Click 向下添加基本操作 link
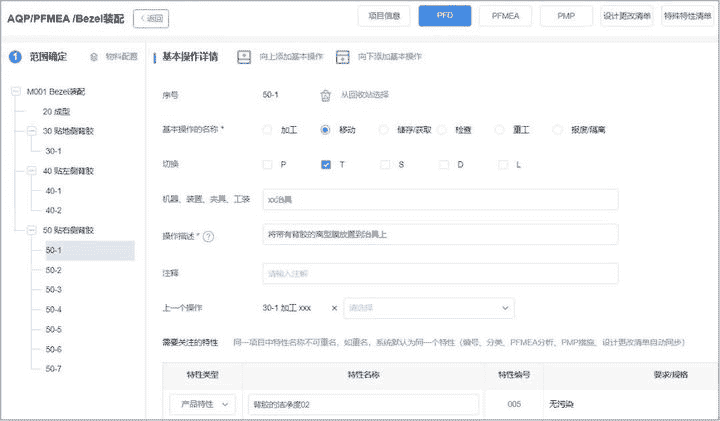 pos(389,57)
